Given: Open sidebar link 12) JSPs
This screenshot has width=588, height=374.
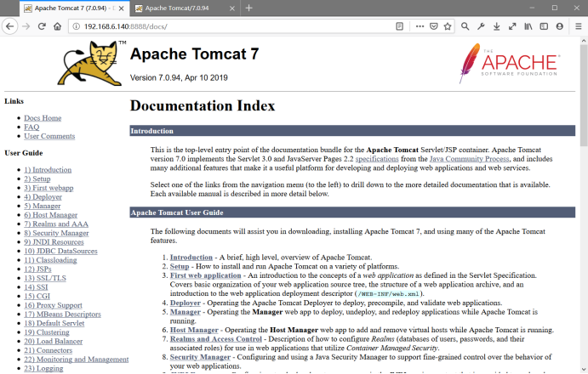Looking at the screenshot, I should [x=37, y=269].
